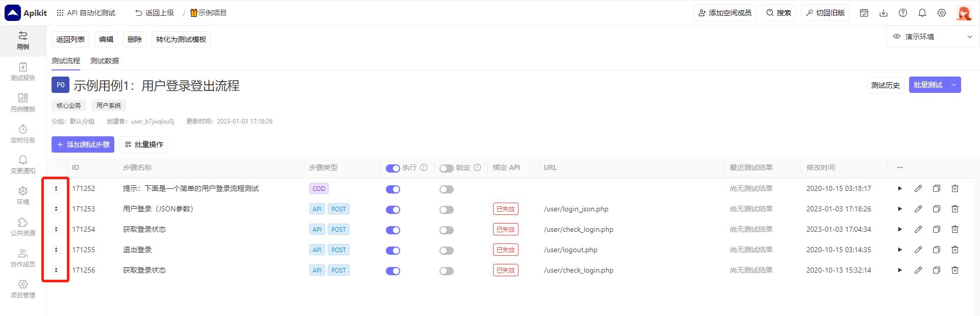This screenshot has height=316, width=980.
Task: Click 添加空间成员 button
Action: (x=725, y=13)
